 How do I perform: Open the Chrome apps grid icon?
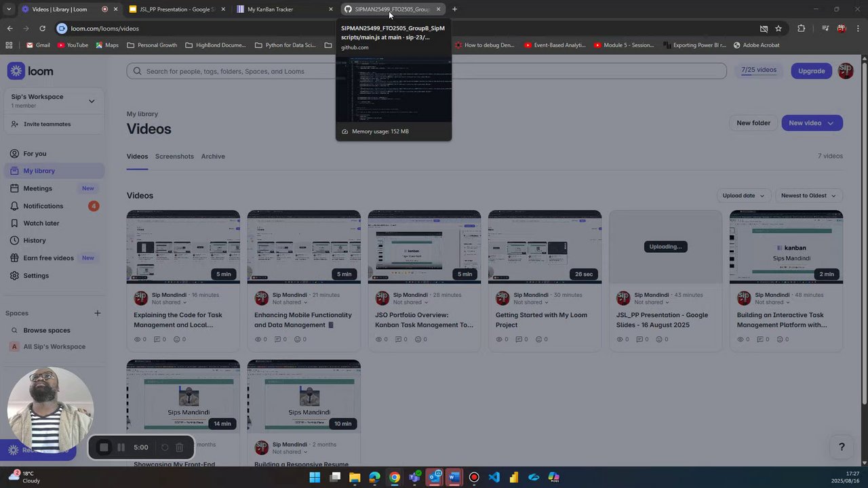pyautogui.click(x=9, y=45)
